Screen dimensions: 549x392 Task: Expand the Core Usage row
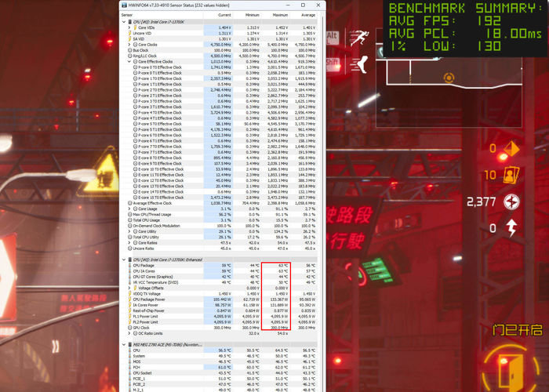(129, 209)
